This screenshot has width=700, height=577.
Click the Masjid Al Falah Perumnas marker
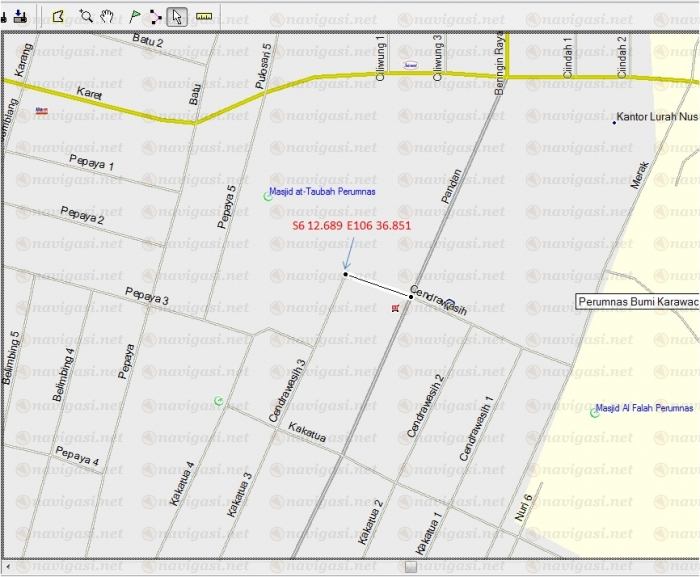pos(595,412)
